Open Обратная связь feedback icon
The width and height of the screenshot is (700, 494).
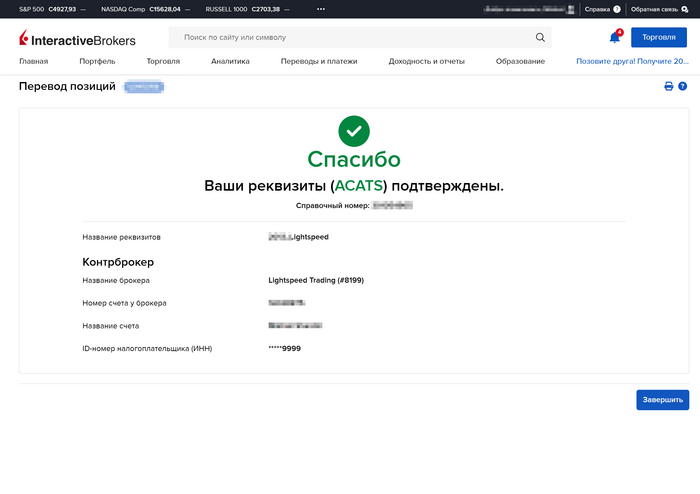tap(685, 9)
